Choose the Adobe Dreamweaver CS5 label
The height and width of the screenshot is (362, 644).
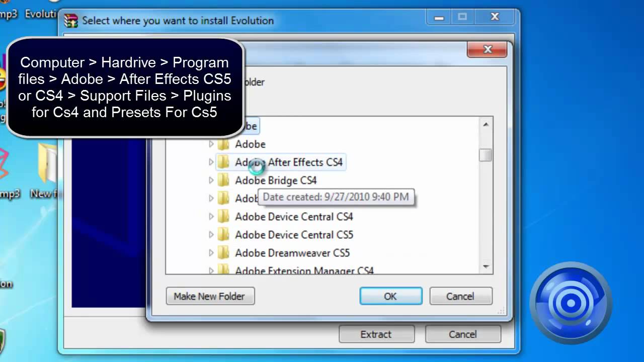[292, 253]
